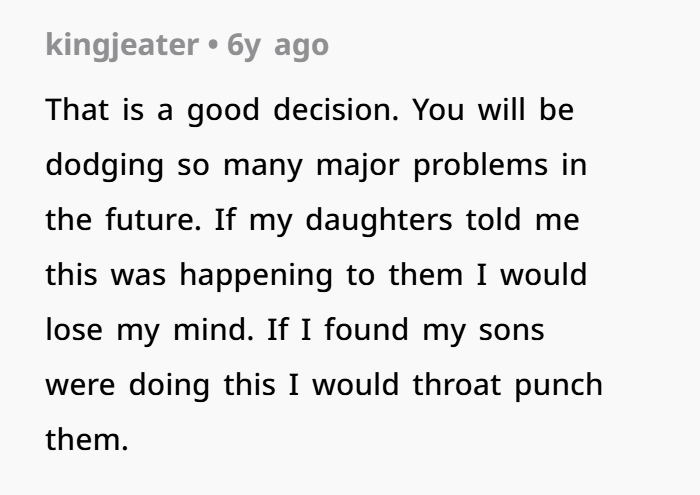Click the "6y ago" comment timestamp

click(278, 45)
